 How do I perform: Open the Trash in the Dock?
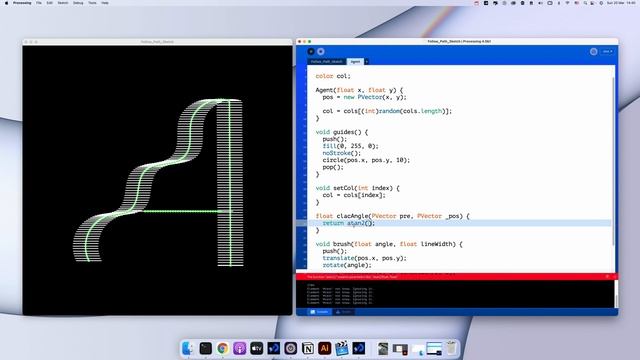[x=451, y=348]
